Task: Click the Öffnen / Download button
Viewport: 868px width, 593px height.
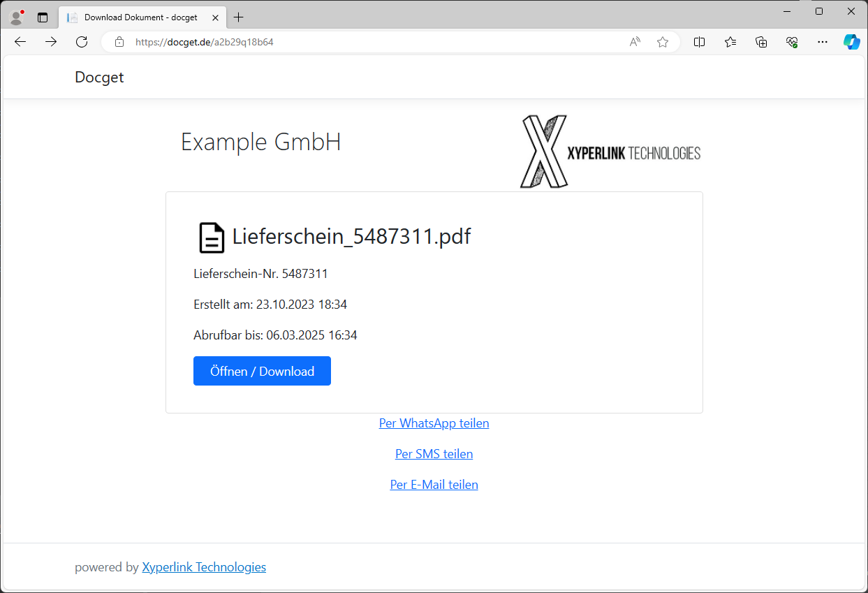Action: 262,371
